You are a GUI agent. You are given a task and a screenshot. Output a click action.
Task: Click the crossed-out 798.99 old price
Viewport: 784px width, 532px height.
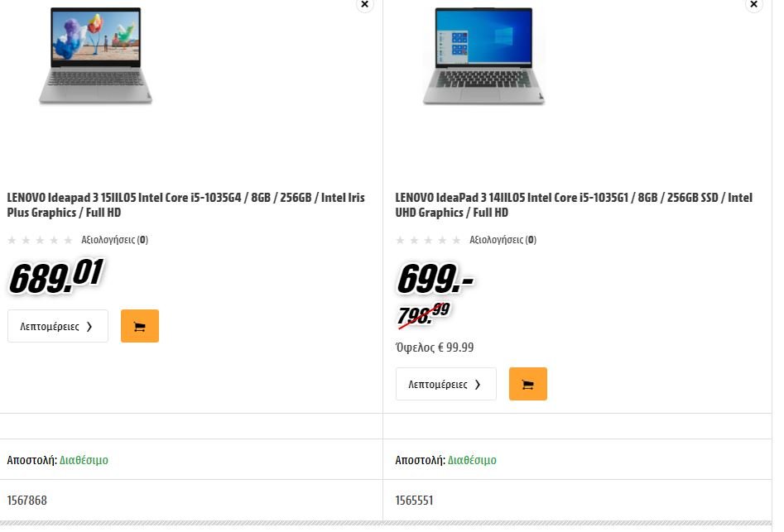[424, 314]
